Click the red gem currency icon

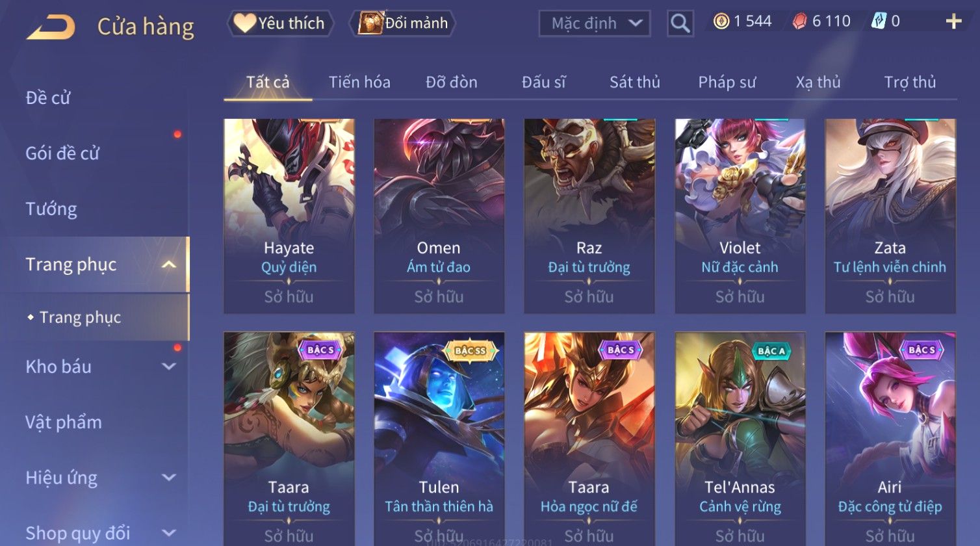799,21
